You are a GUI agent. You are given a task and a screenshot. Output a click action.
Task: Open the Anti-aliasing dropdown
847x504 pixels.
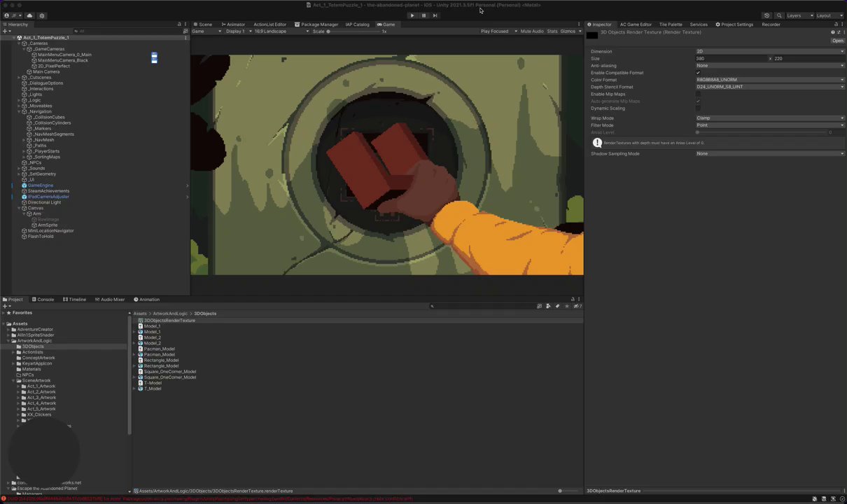(x=770, y=65)
